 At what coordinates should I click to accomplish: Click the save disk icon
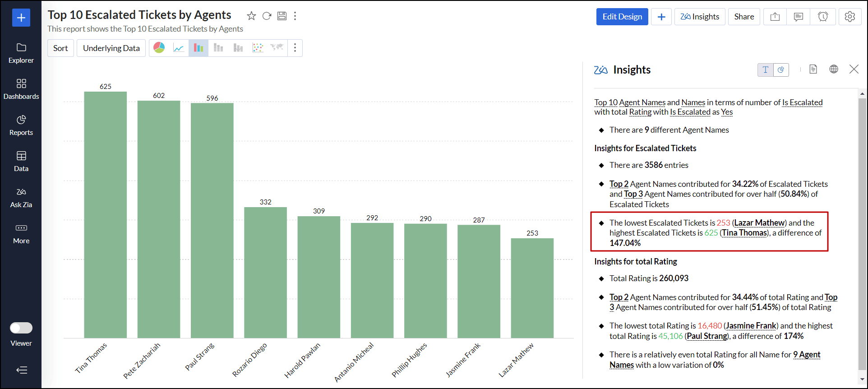point(282,16)
